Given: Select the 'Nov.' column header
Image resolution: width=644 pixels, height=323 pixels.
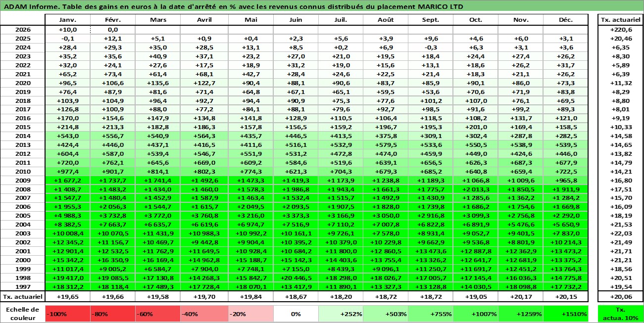Looking at the screenshot, I should click(x=521, y=20).
